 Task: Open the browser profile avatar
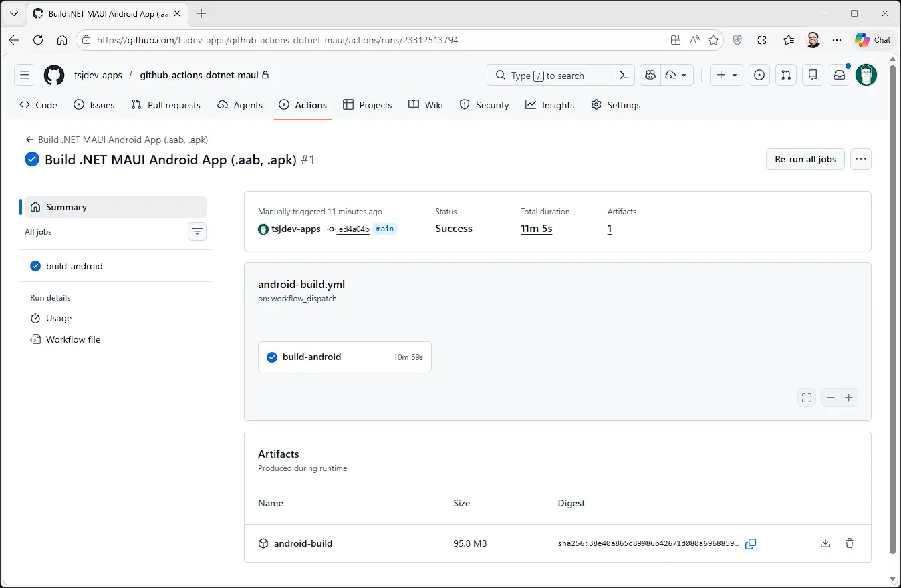pyautogui.click(x=813, y=40)
